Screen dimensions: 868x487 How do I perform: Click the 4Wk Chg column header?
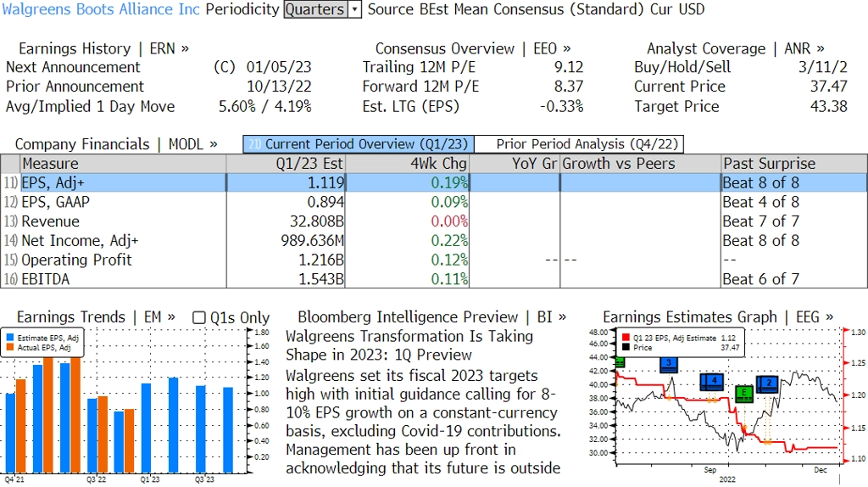coord(408,164)
